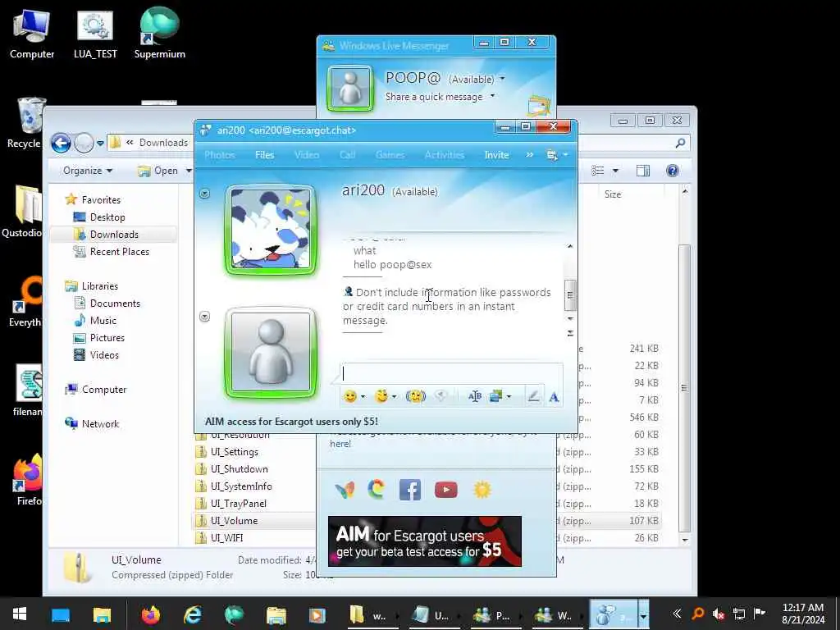
Task: Open the Facebook icon in Messenger
Action: (410, 490)
